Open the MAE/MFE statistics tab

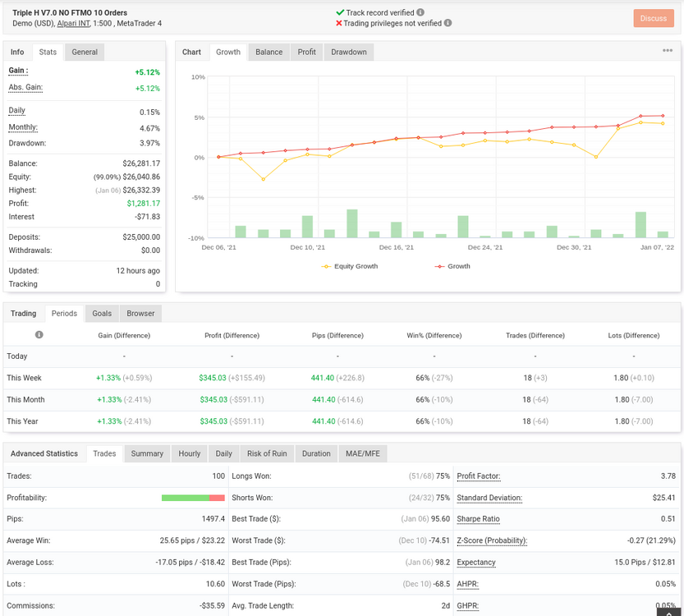click(362, 453)
